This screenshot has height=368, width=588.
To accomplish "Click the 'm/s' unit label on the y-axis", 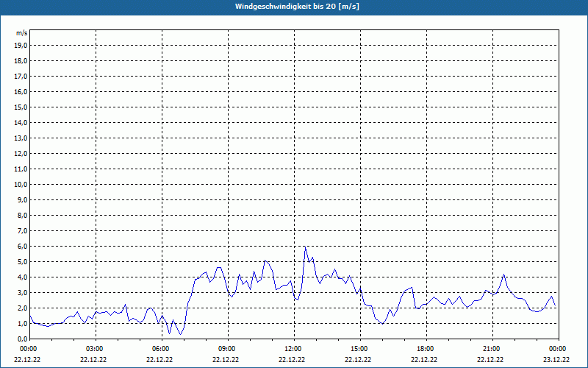I will [22, 33].
